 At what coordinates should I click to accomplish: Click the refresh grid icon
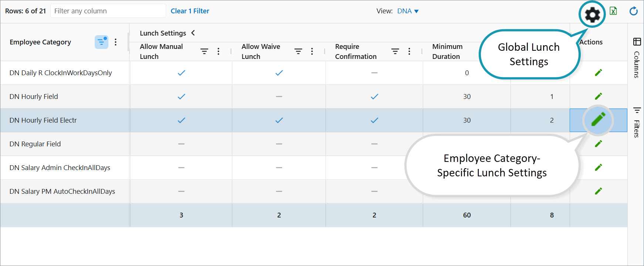[x=633, y=11]
